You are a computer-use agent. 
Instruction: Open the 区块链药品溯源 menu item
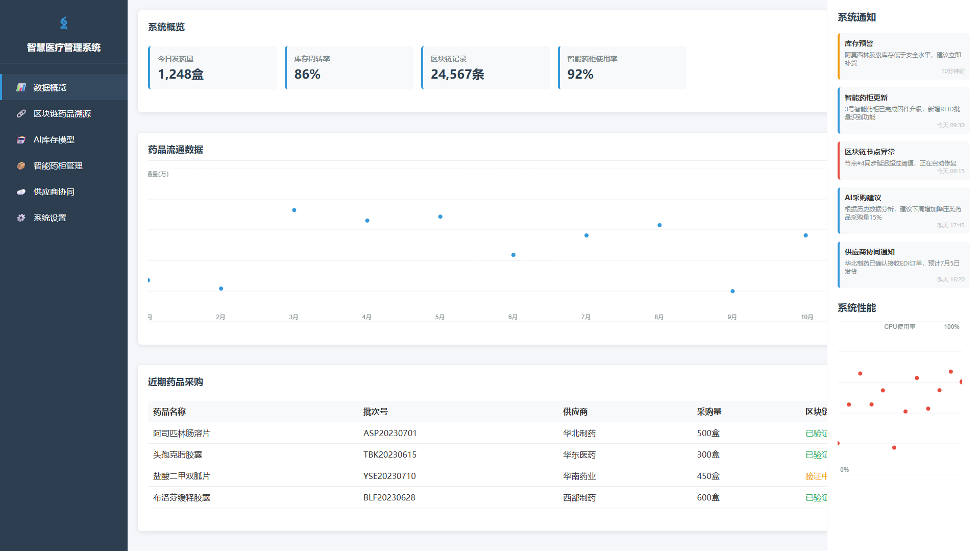pyautogui.click(x=62, y=113)
